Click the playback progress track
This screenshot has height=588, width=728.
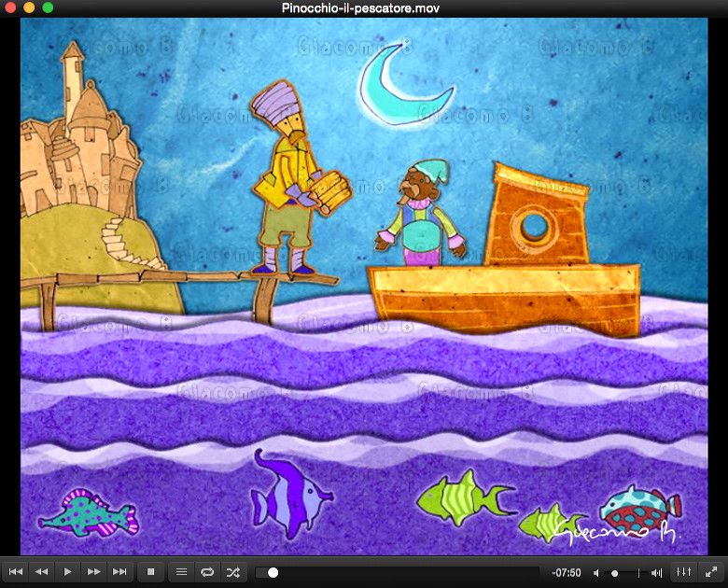coord(398,573)
